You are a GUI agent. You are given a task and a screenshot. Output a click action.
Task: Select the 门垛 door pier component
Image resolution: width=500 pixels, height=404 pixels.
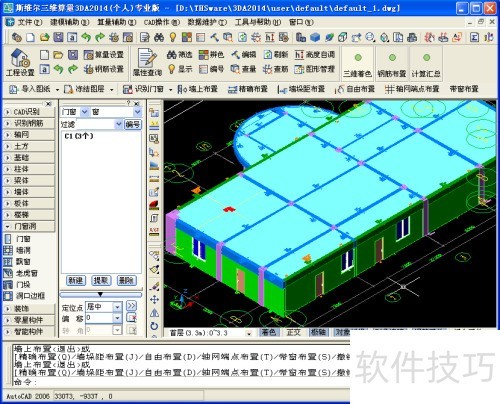[17, 284]
